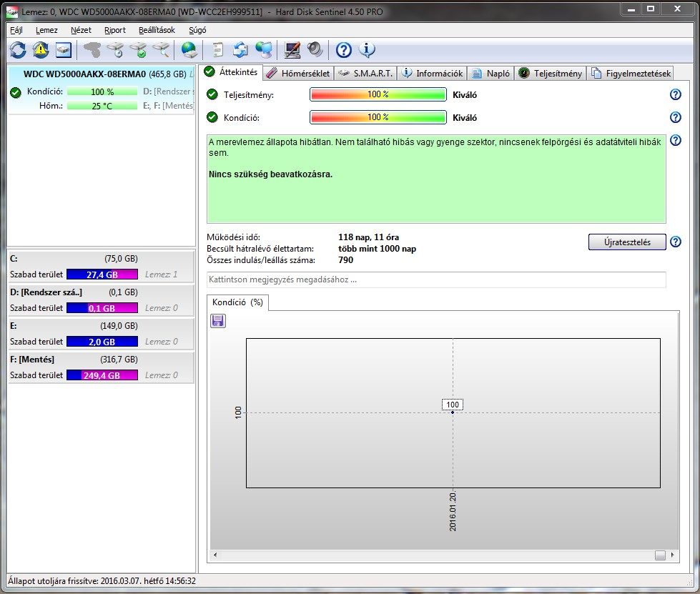Click the disk with magnifier toolbar icon
Image resolution: width=700 pixels, height=594 pixels.
pyautogui.click(x=162, y=49)
